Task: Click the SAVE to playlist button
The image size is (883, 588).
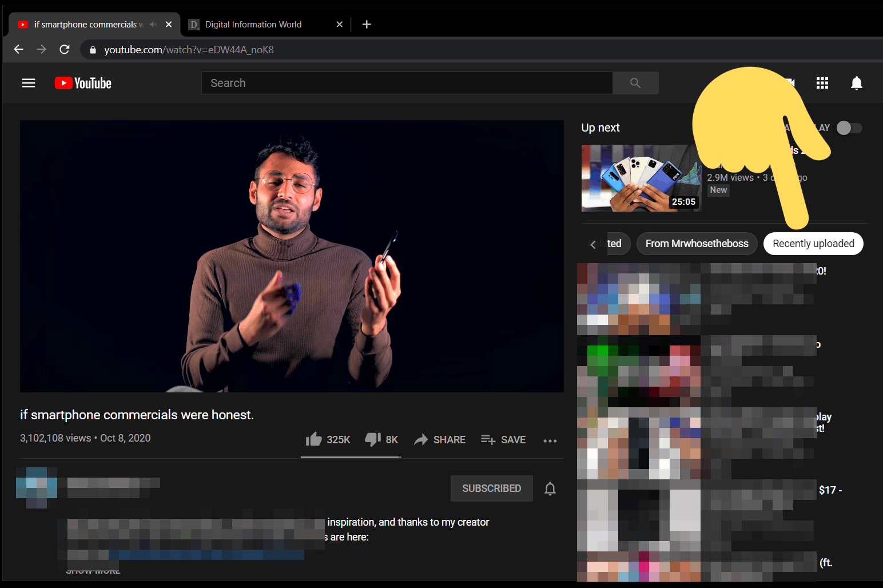Action: click(x=503, y=439)
